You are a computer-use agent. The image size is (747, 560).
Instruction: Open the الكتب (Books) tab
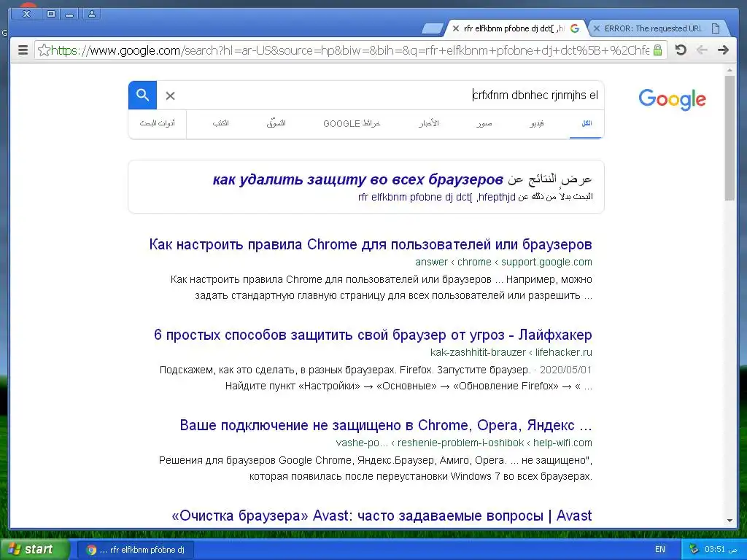220,123
